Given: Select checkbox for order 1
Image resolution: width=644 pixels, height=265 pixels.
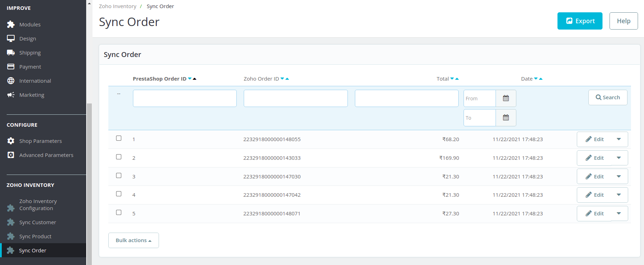Looking at the screenshot, I should click(119, 138).
